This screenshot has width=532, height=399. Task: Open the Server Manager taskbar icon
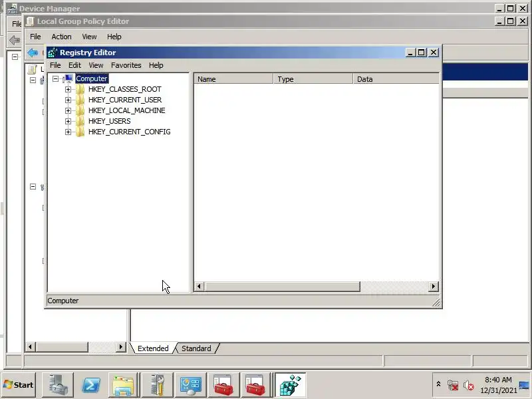click(x=57, y=385)
